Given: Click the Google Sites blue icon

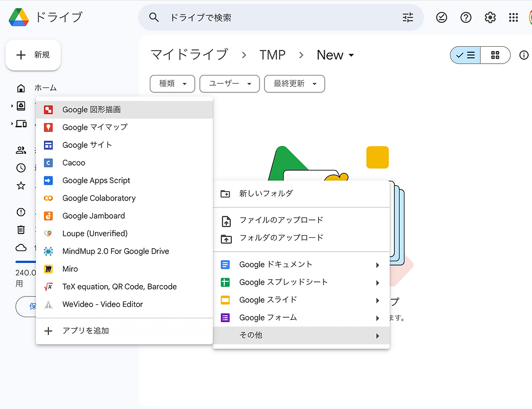Looking at the screenshot, I should (x=48, y=145).
